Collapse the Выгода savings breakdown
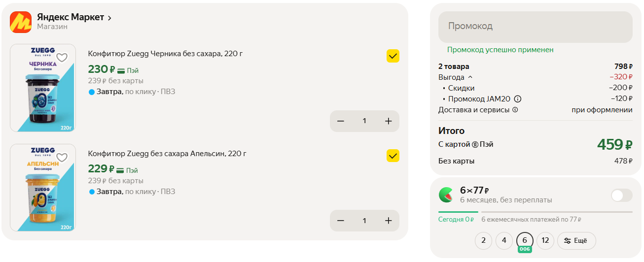This screenshot has height=262, width=644. (470, 77)
